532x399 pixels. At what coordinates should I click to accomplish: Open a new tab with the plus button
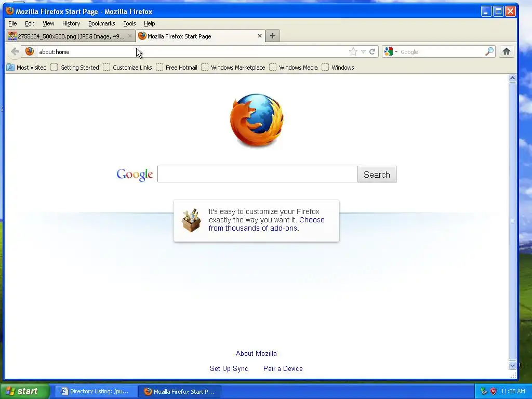pos(272,36)
